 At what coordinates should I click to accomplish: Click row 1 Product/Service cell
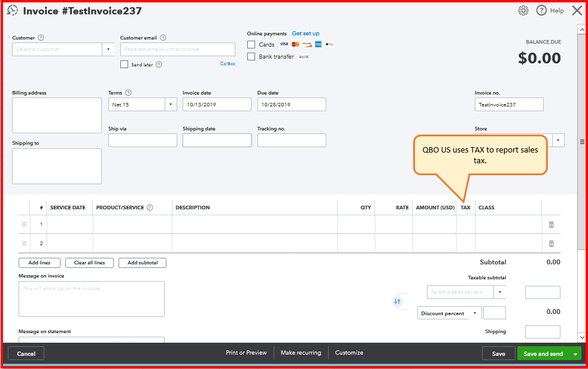(132, 224)
